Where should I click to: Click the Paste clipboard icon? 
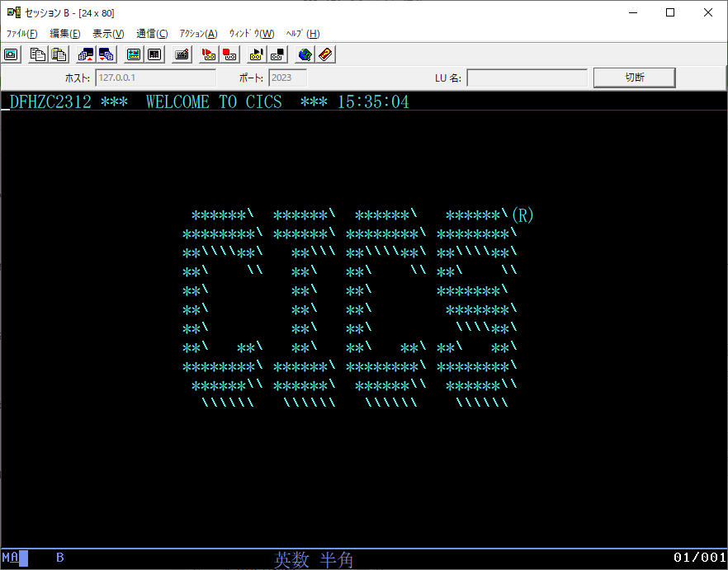pyautogui.click(x=59, y=54)
